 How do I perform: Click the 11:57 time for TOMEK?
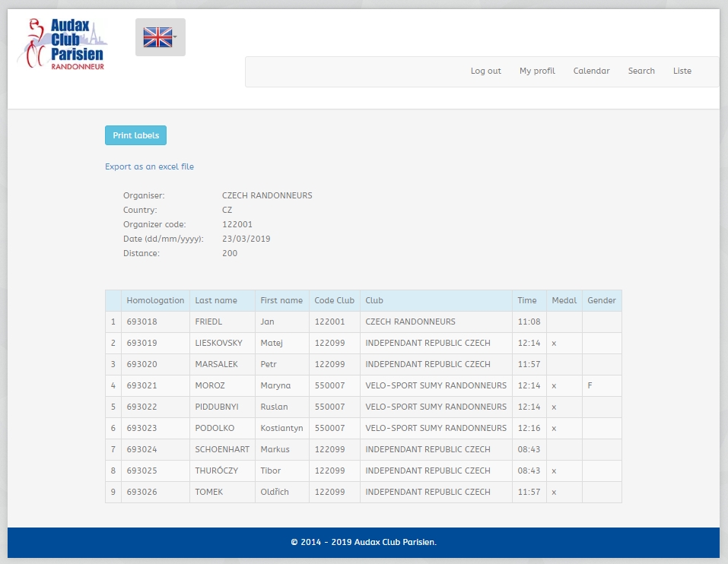(x=529, y=493)
